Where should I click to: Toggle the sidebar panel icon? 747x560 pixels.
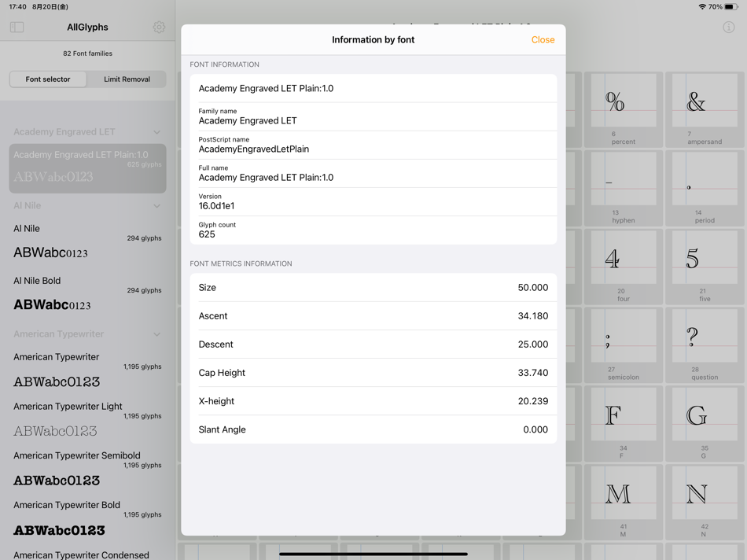[x=17, y=28]
